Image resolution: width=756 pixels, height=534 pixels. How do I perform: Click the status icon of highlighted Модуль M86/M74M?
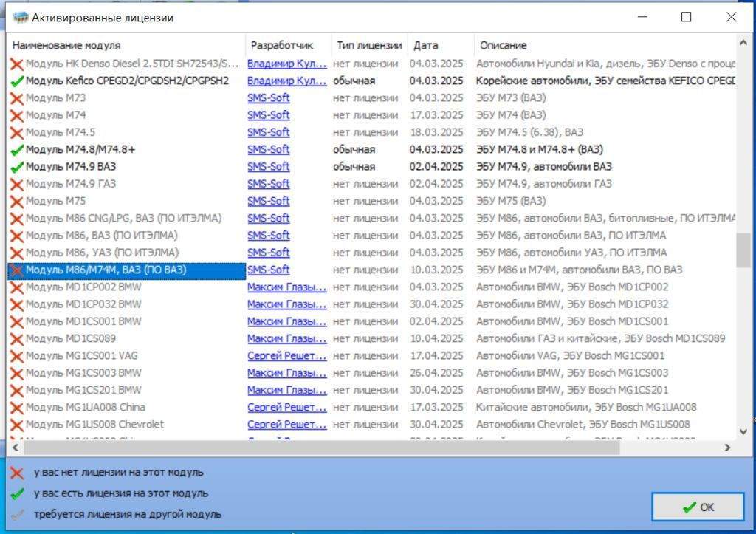pos(17,270)
